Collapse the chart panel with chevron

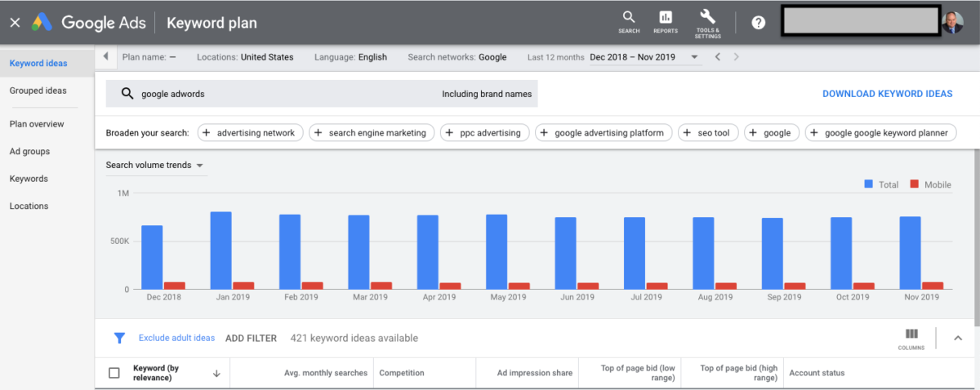click(957, 338)
